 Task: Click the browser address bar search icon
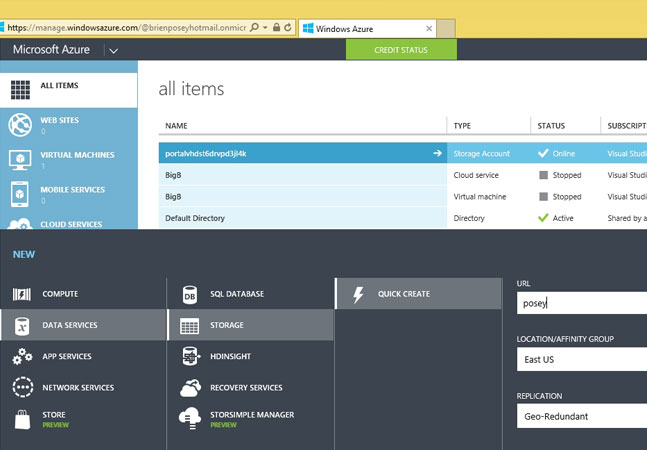point(254,27)
